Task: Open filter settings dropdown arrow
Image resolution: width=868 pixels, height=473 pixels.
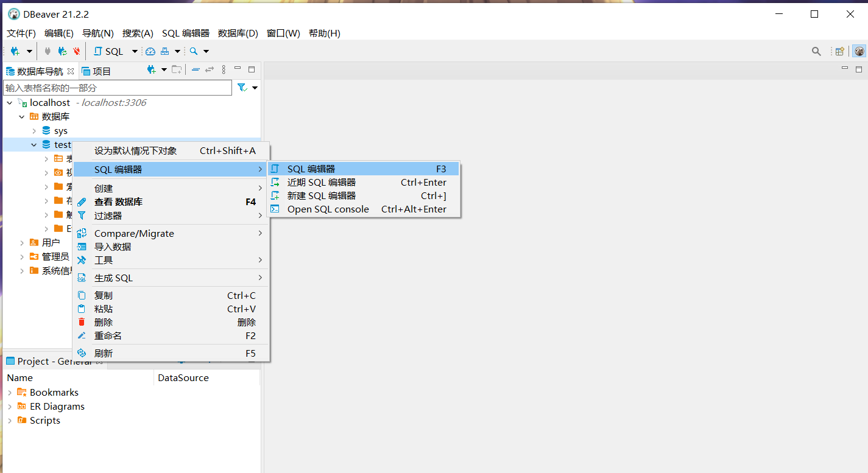Action: click(255, 88)
